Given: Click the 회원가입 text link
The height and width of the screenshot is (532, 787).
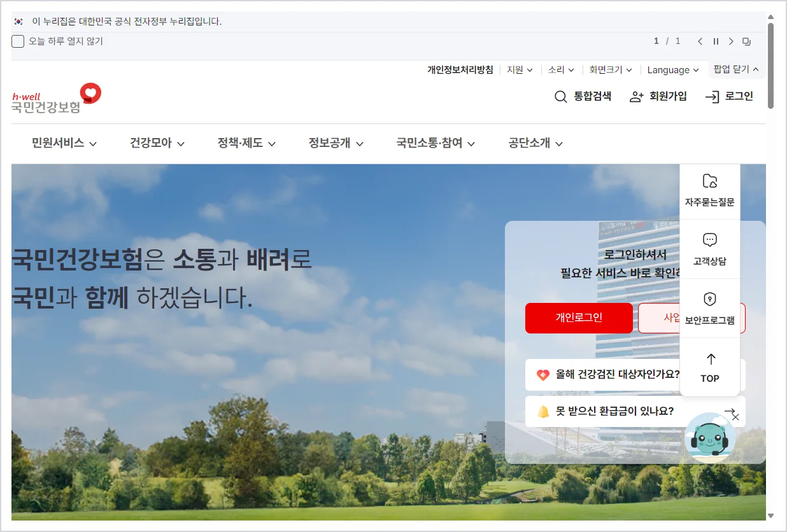Looking at the screenshot, I should 668,97.
